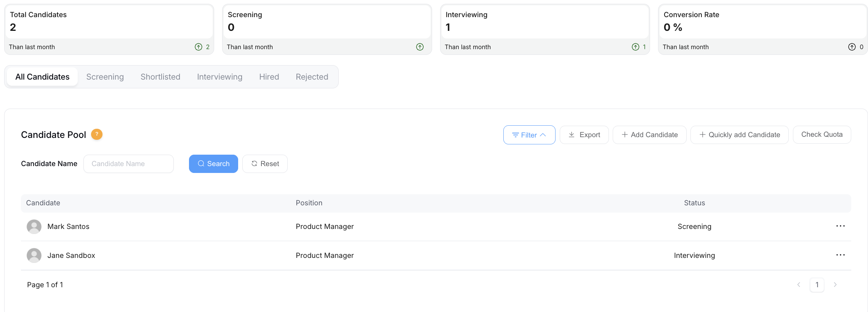Click Quickly add Candidate button
The width and height of the screenshot is (868, 312).
739,135
